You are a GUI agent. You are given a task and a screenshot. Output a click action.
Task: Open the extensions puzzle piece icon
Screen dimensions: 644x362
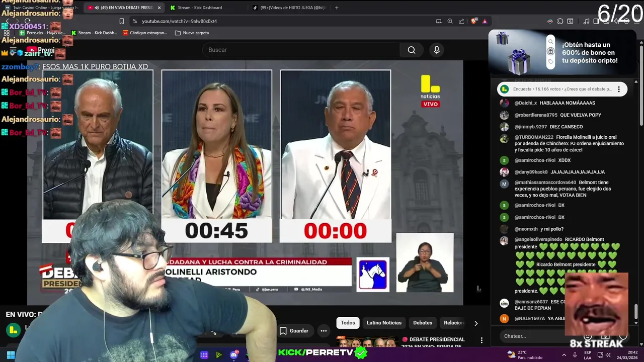click(560, 21)
